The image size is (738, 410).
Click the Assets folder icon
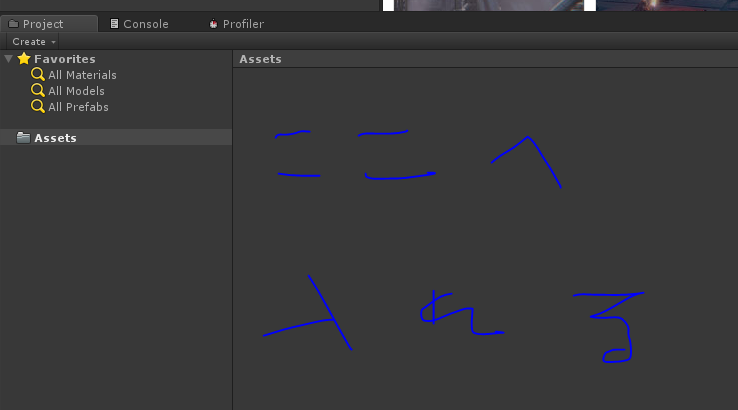click(x=23, y=137)
